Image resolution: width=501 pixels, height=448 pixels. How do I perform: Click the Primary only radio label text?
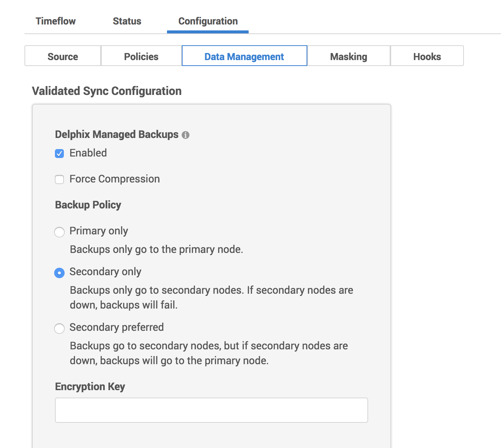click(x=98, y=231)
